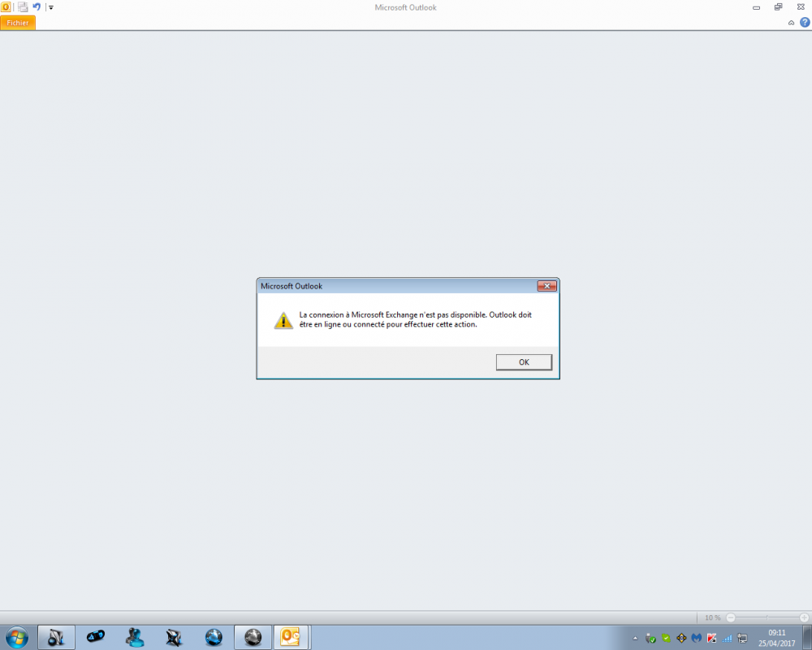This screenshot has height=650, width=812.
Task: Click the Show desktop strip
Action: pyautogui.click(x=807, y=637)
